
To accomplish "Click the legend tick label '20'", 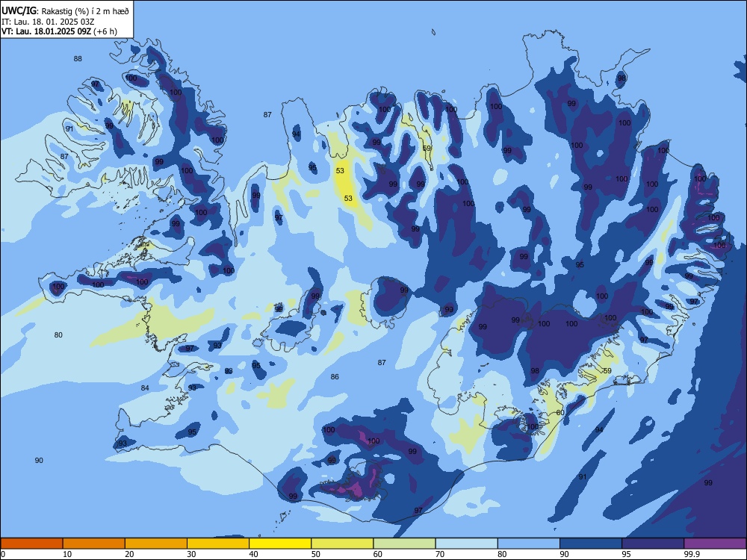I will [x=129, y=554].
